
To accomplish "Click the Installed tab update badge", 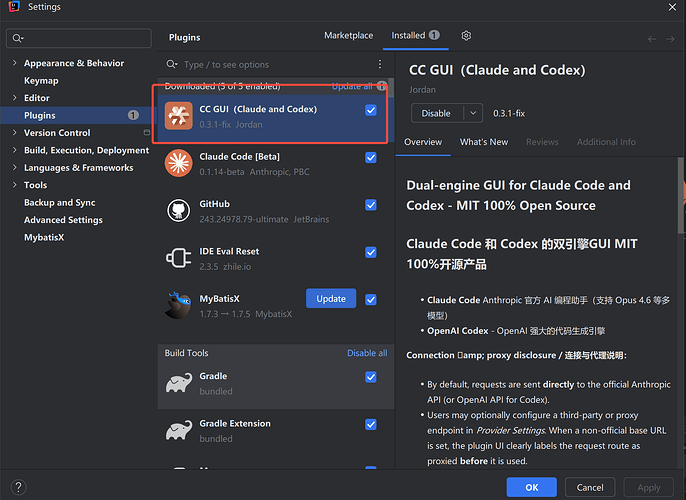I will [x=434, y=35].
